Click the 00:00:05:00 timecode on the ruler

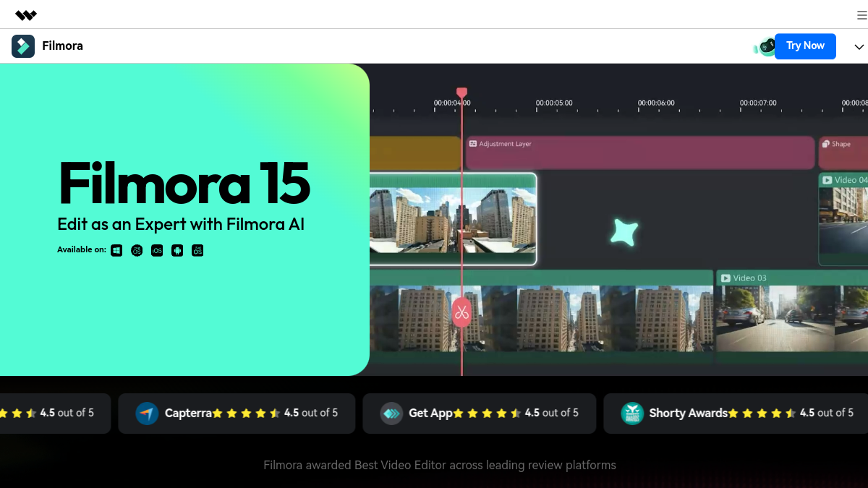(x=554, y=103)
